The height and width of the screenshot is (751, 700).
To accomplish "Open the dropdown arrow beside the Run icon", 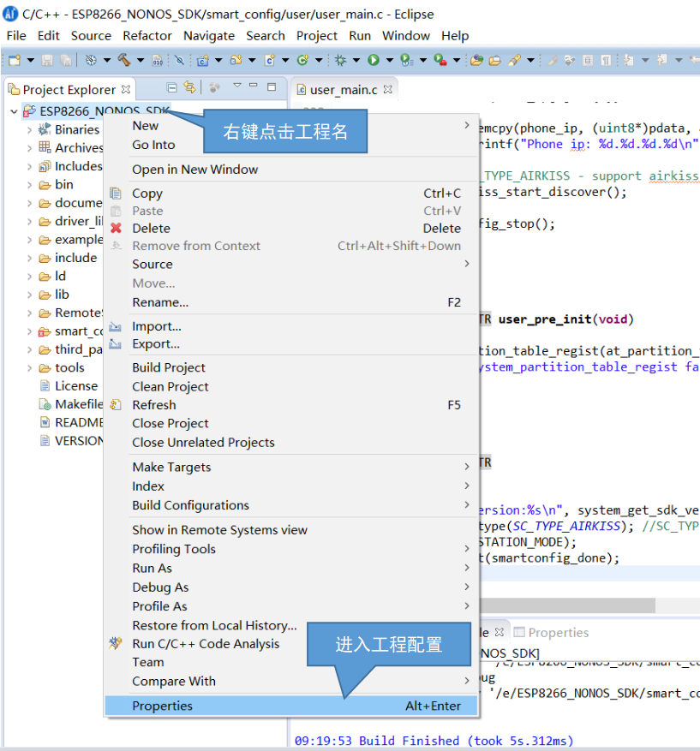I will [390, 60].
